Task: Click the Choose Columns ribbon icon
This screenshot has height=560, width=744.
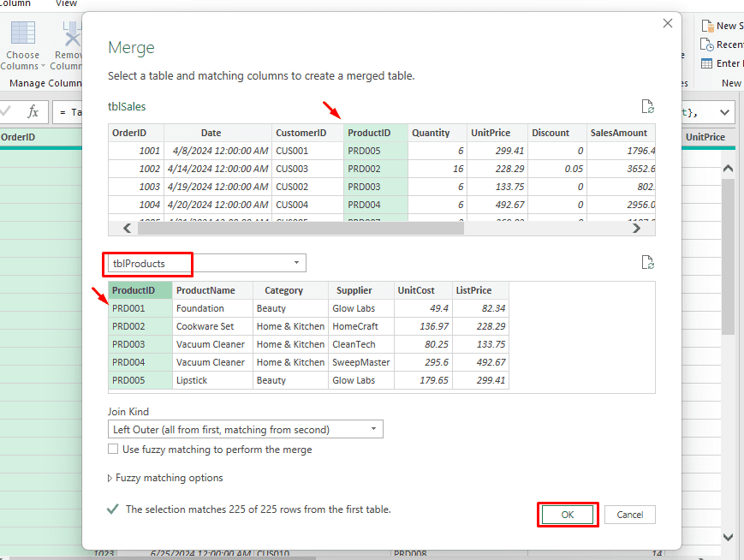Action: [x=23, y=33]
